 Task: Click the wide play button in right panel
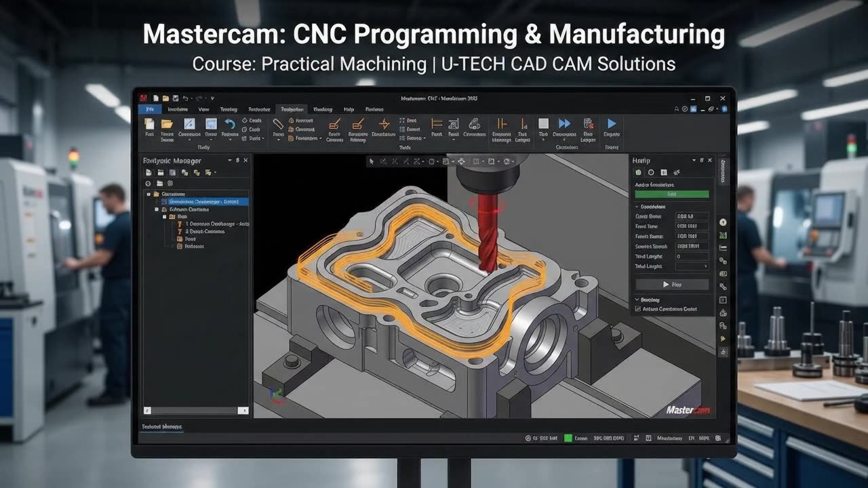point(672,285)
